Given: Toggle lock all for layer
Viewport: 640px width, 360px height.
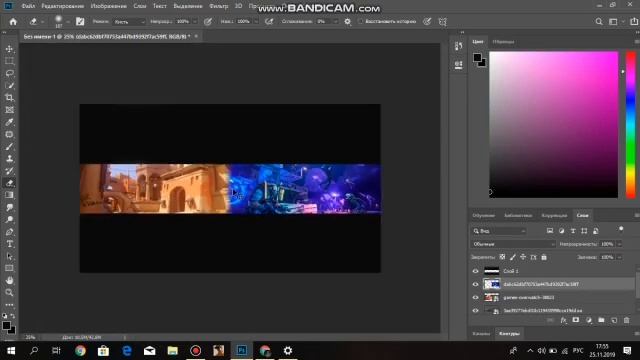Looking at the screenshot, I should (544, 257).
